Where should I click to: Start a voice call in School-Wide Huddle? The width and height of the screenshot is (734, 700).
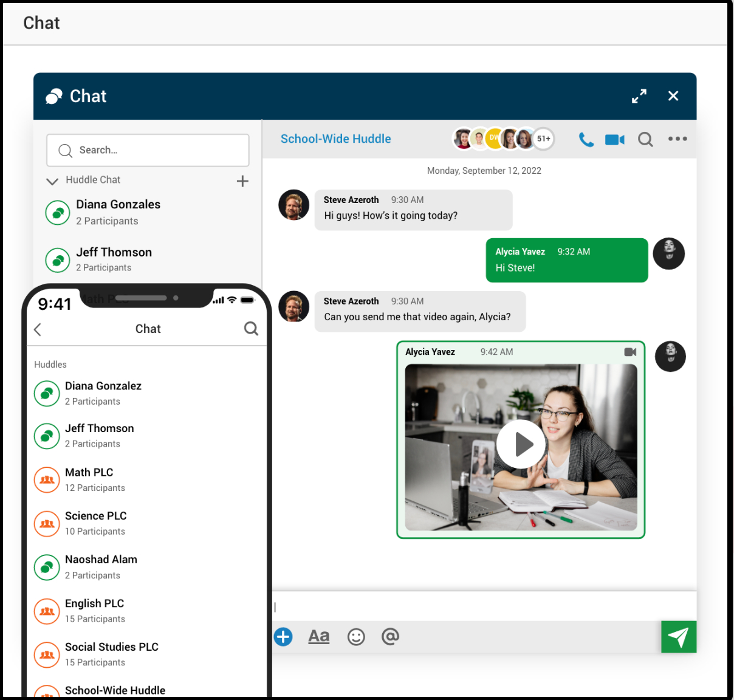586,140
